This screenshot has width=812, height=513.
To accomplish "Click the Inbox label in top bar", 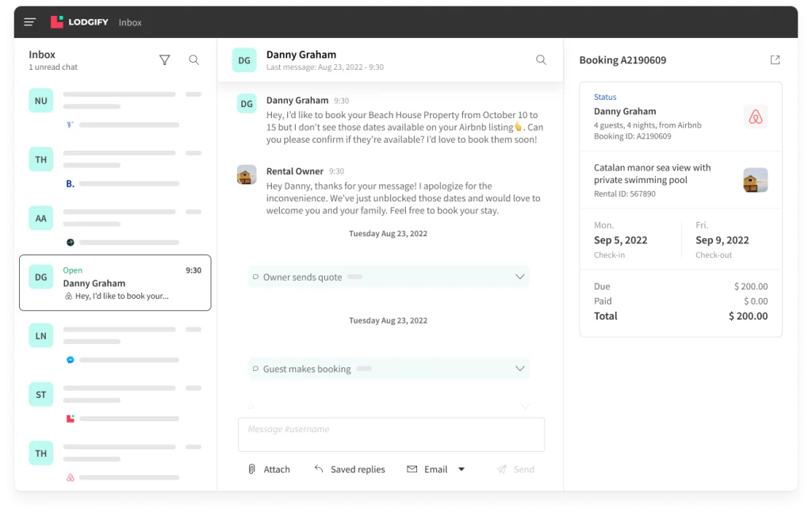I will [x=130, y=22].
